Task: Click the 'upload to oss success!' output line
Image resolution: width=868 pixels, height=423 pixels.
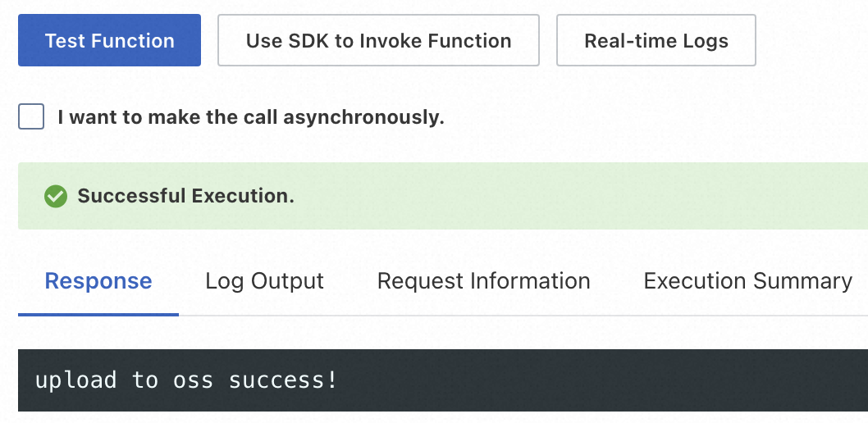Action: [x=186, y=380]
